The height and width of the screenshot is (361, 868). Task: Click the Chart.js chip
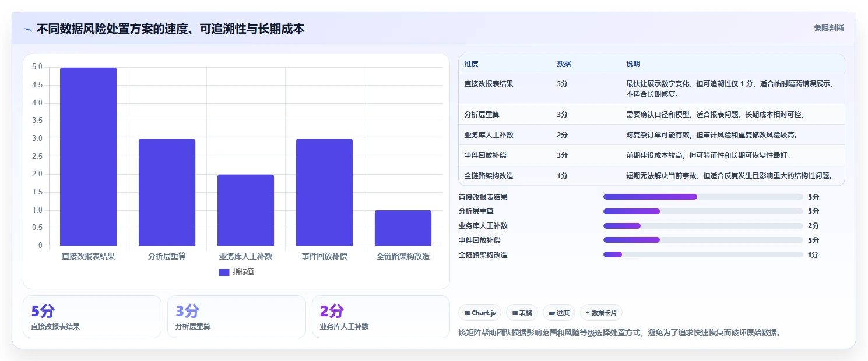tap(480, 313)
